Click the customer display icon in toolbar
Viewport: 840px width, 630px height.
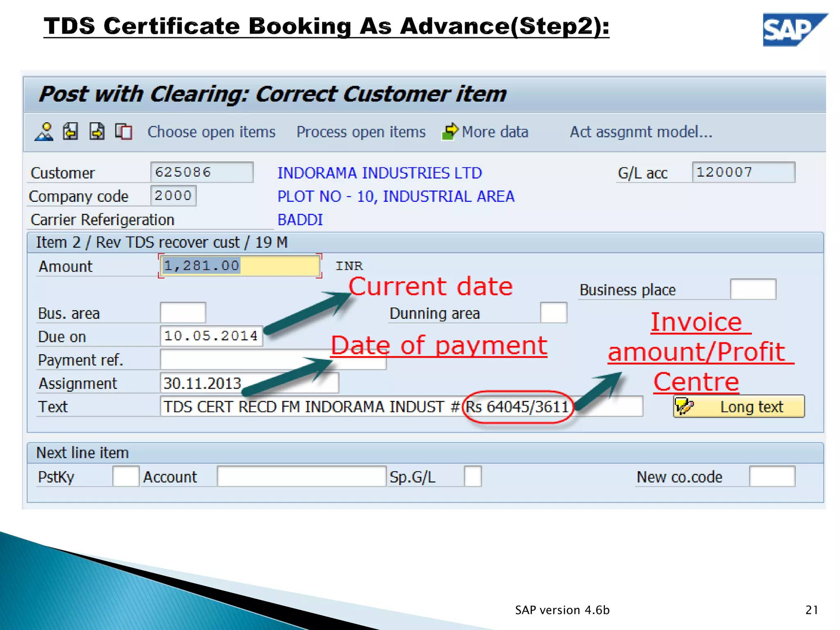44,132
